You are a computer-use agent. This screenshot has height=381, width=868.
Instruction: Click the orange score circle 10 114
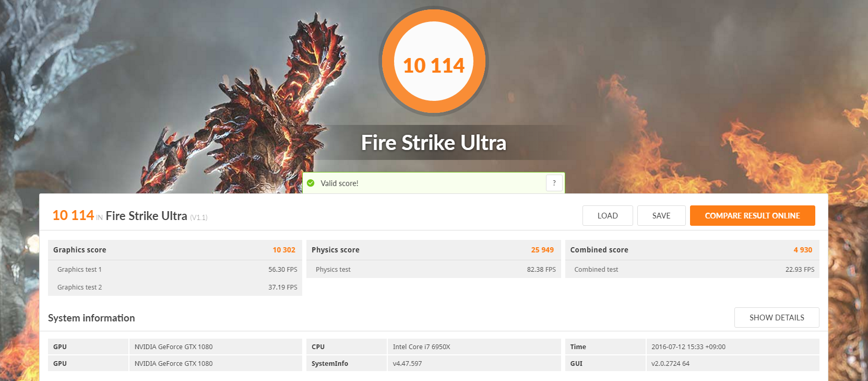(x=434, y=62)
